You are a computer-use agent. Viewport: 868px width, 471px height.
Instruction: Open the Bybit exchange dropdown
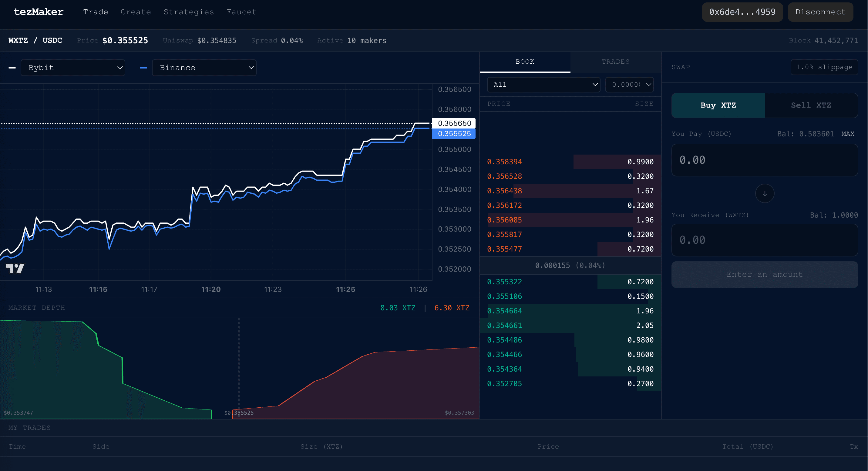coord(73,68)
